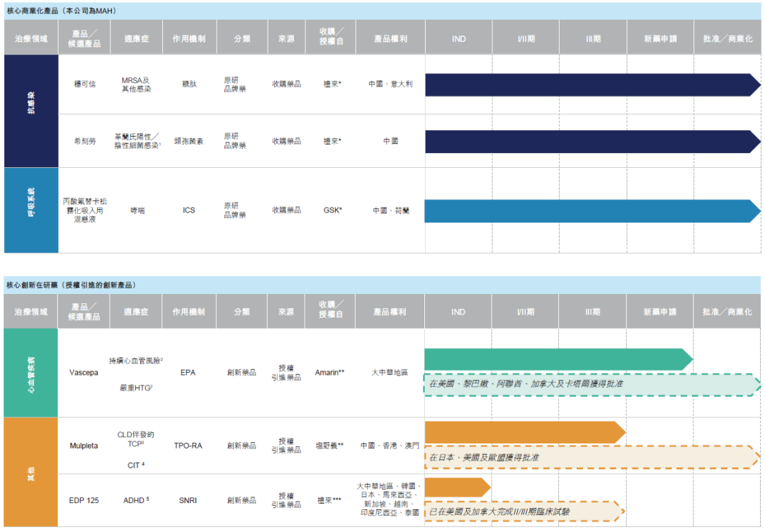Click the SNRI mechanism cell
Viewport: 765px width, 532px height.
[188, 500]
